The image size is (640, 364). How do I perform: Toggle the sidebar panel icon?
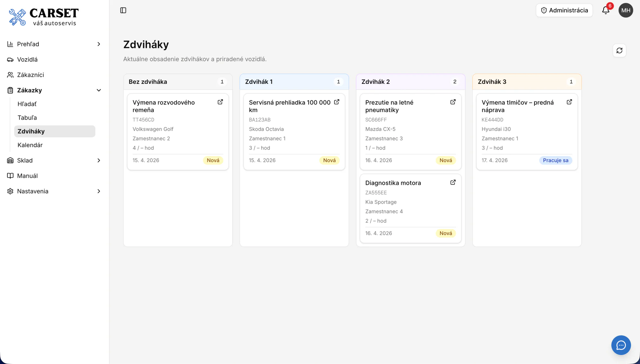pyautogui.click(x=123, y=10)
